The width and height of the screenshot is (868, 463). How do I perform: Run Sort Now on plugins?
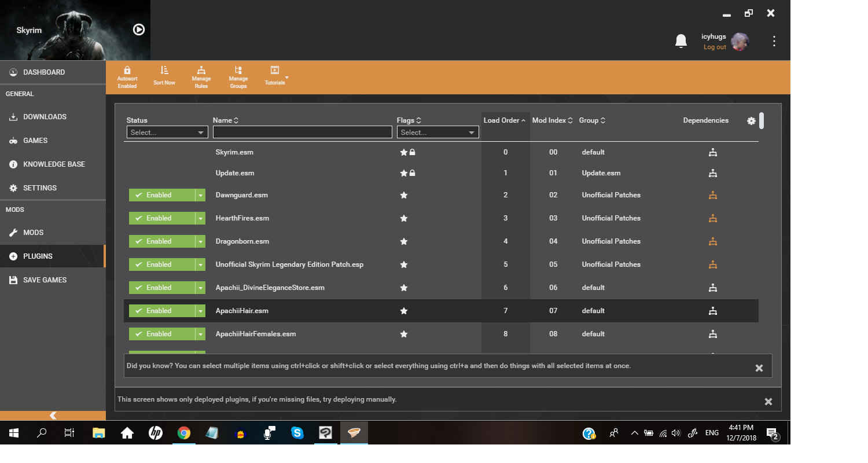tap(164, 76)
